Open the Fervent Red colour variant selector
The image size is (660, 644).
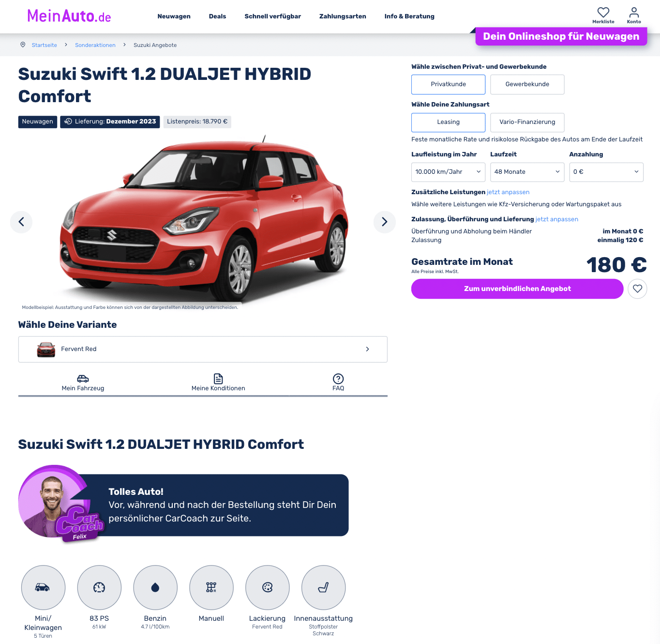coord(203,349)
